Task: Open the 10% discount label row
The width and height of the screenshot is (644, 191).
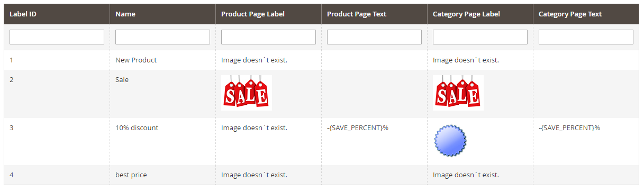Action: click(321, 141)
